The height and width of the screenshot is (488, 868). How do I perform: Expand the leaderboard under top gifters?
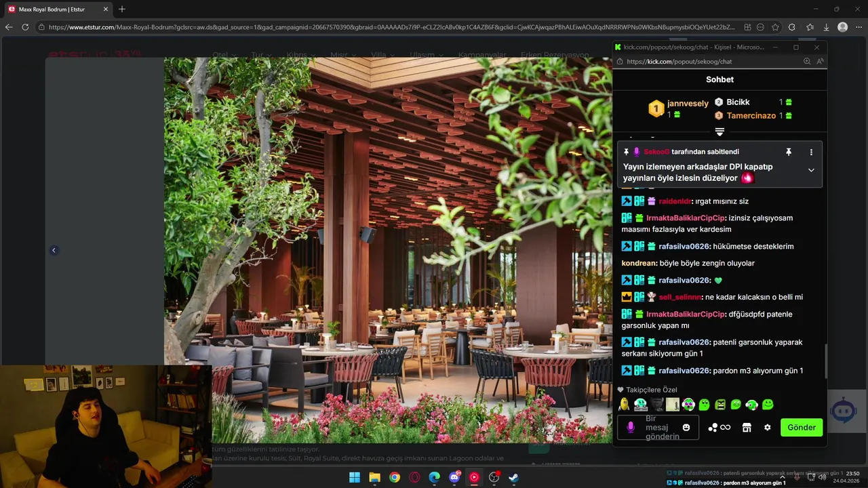[x=719, y=131]
